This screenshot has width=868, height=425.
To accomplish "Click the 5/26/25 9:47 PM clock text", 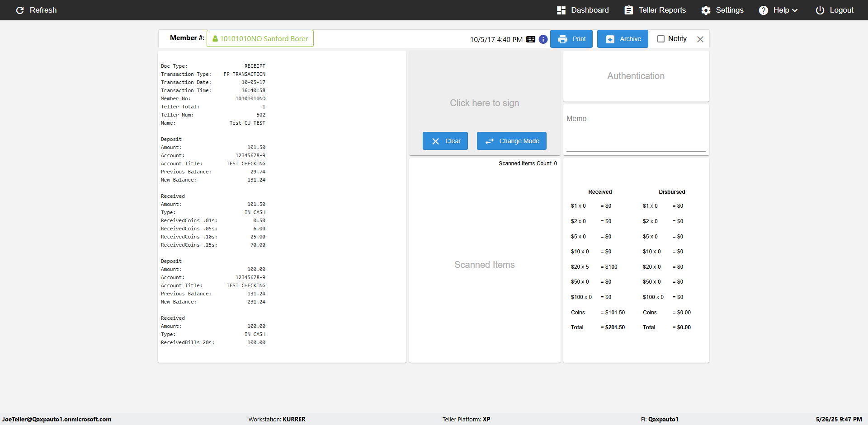I will coord(839,419).
